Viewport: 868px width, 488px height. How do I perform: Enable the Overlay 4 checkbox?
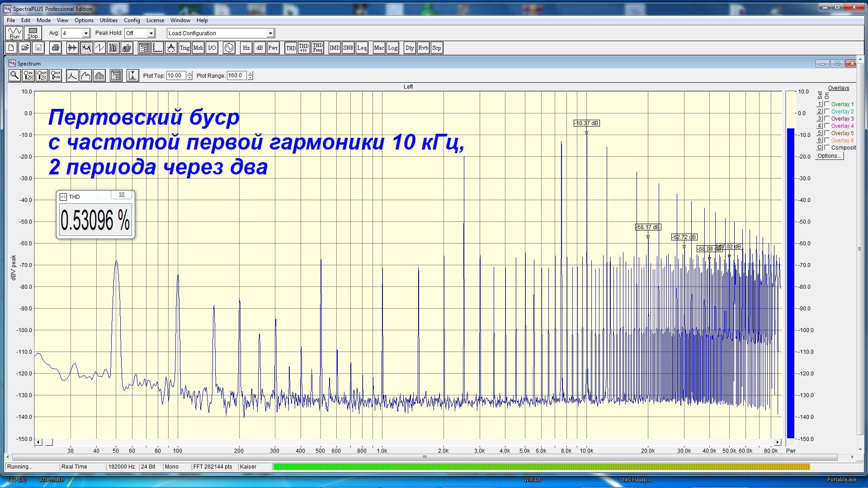pyautogui.click(x=827, y=126)
